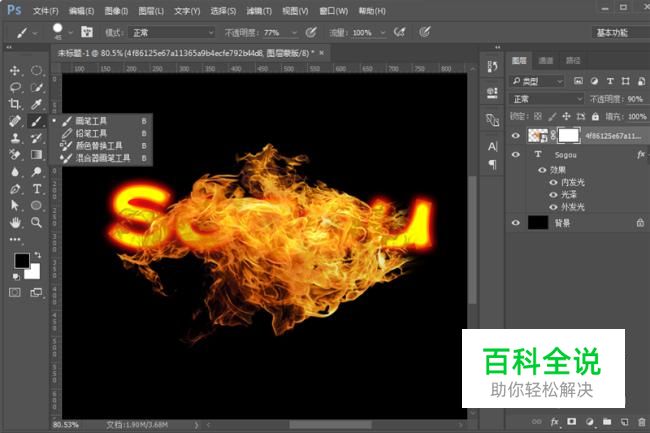Open the three-dots edit toolbar button
The image size is (650, 433).
click(x=15, y=239)
